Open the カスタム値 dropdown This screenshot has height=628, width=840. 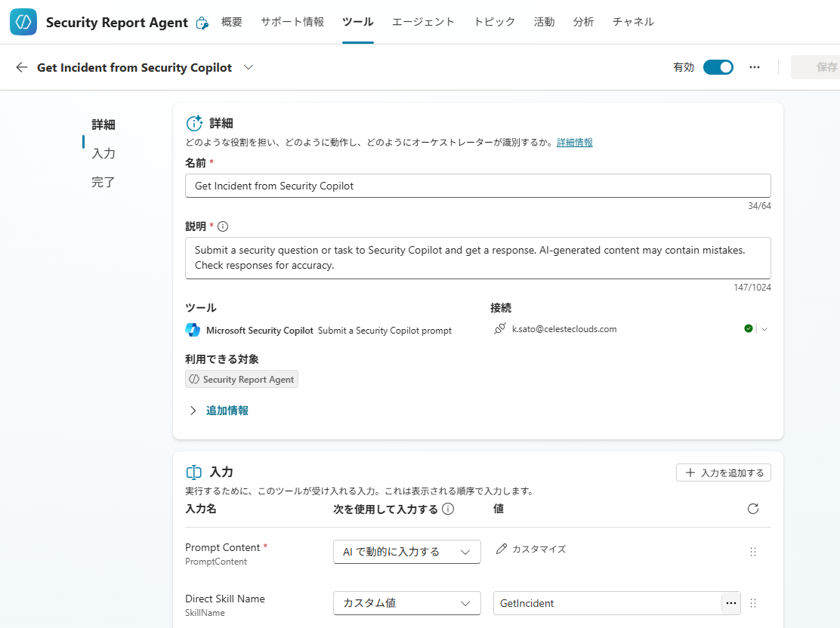click(x=406, y=603)
